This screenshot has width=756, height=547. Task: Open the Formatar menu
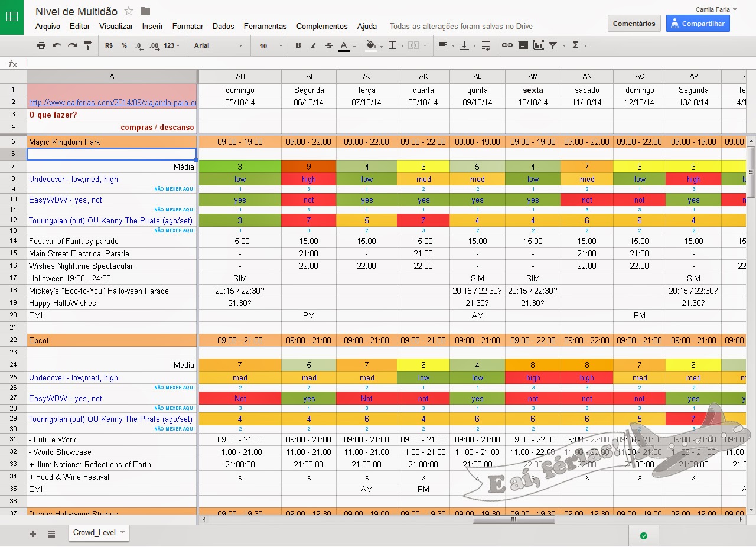coord(188,26)
